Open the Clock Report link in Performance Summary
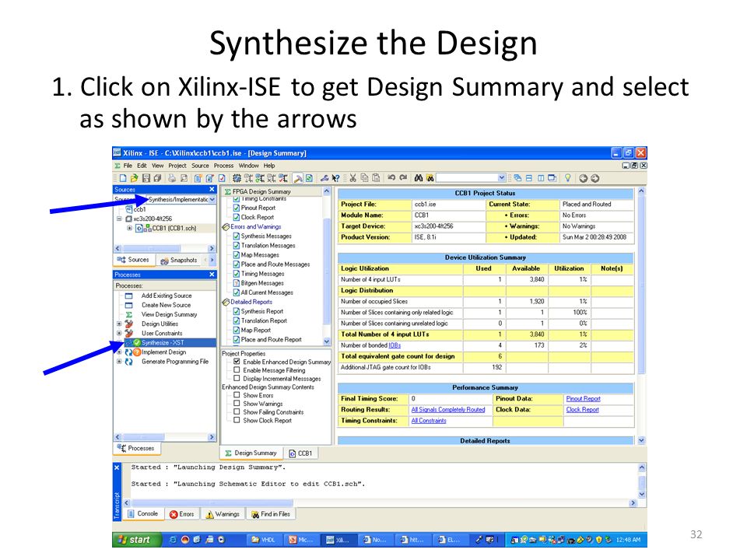The height and width of the screenshot is (560, 747). pos(582,410)
